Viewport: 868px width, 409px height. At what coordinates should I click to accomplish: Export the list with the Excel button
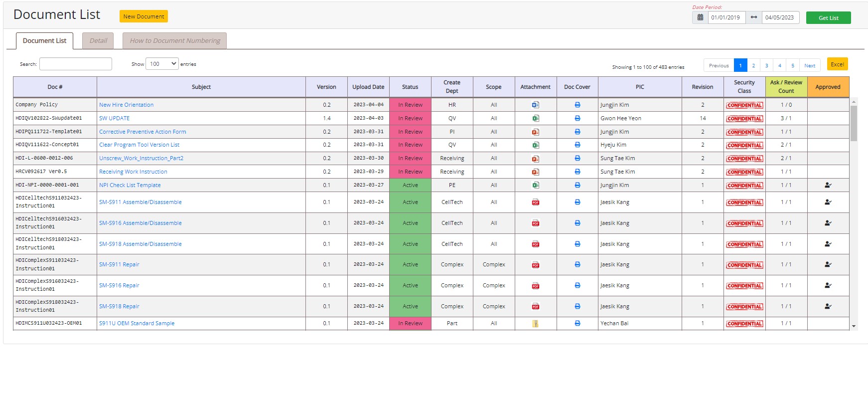pyautogui.click(x=837, y=64)
